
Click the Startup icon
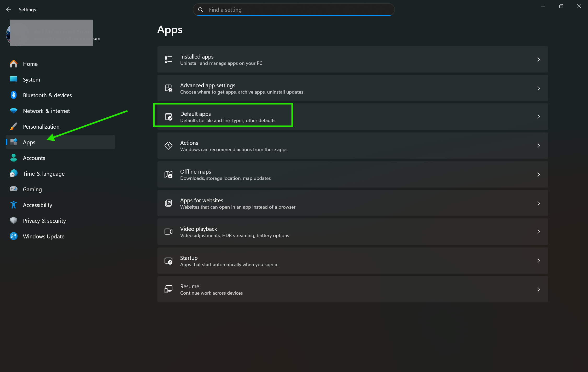tap(168, 261)
